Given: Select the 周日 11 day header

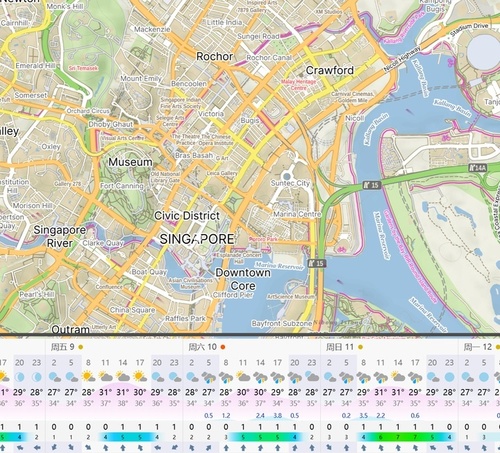Looking at the screenshot, I should coord(340,347).
